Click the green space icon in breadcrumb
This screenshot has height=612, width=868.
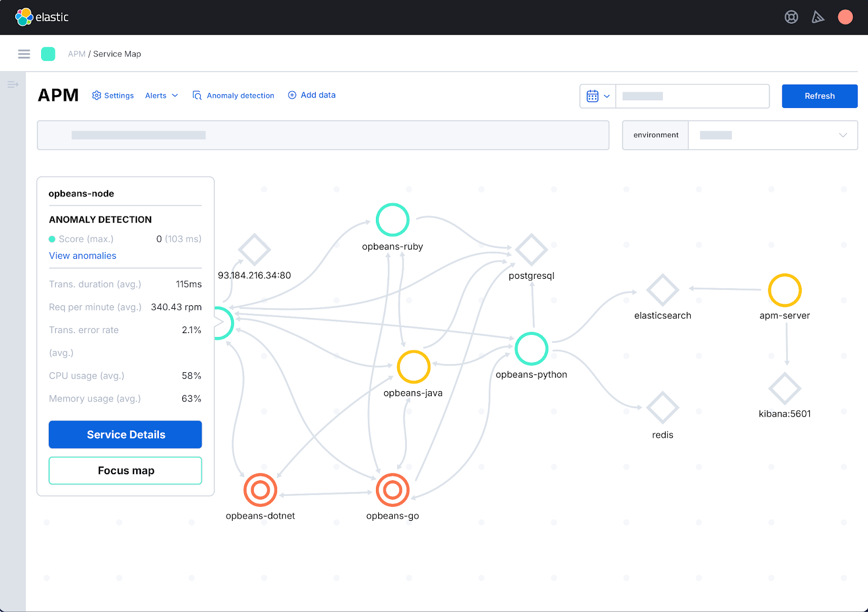click(48, 54)
